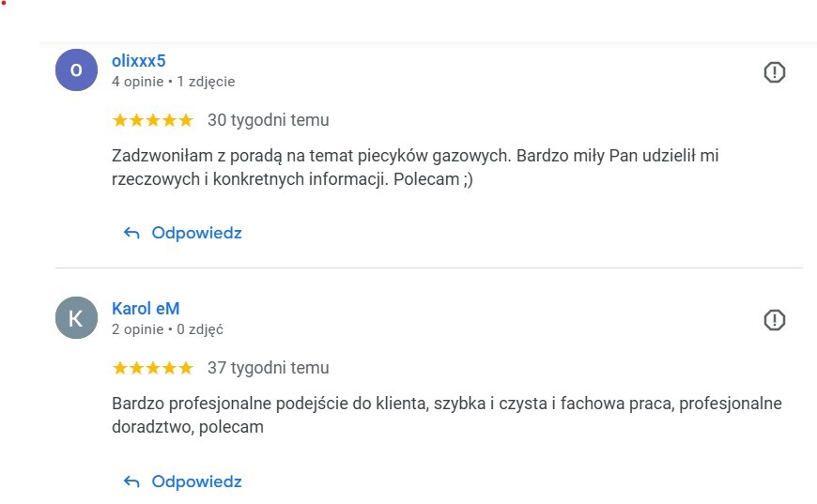Open the Karol eM profile name link
The height and width of the screenshot is (504, 817).
click(146, 309)
